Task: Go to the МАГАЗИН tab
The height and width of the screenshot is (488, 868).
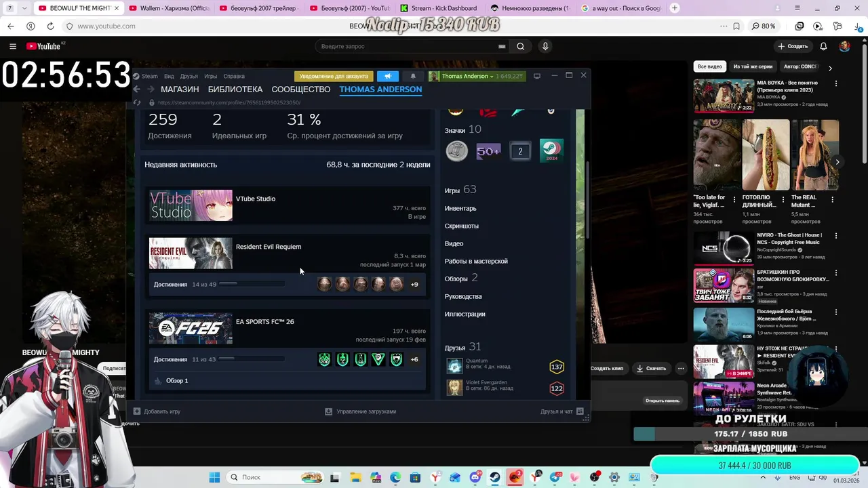Action: pos(180,89)
